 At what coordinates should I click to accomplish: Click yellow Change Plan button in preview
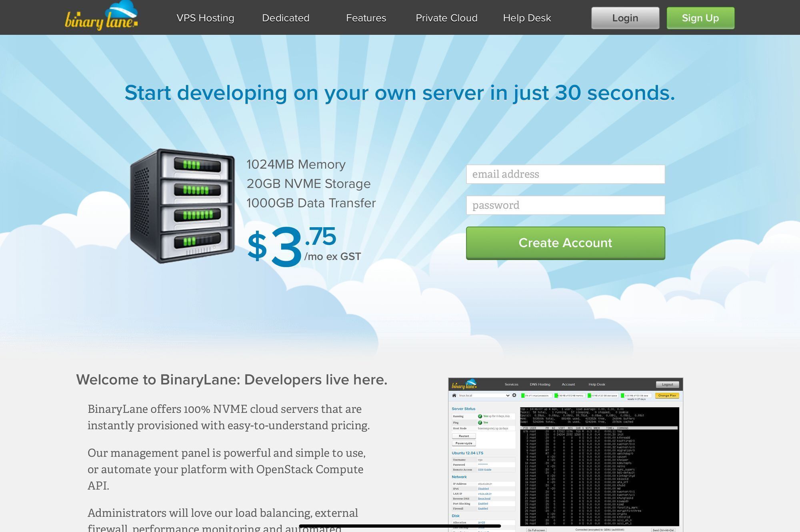[667, 396]
